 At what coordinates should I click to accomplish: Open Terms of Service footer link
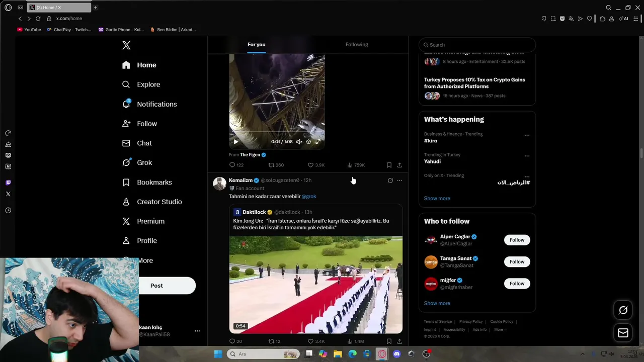(x=438, y=322)
